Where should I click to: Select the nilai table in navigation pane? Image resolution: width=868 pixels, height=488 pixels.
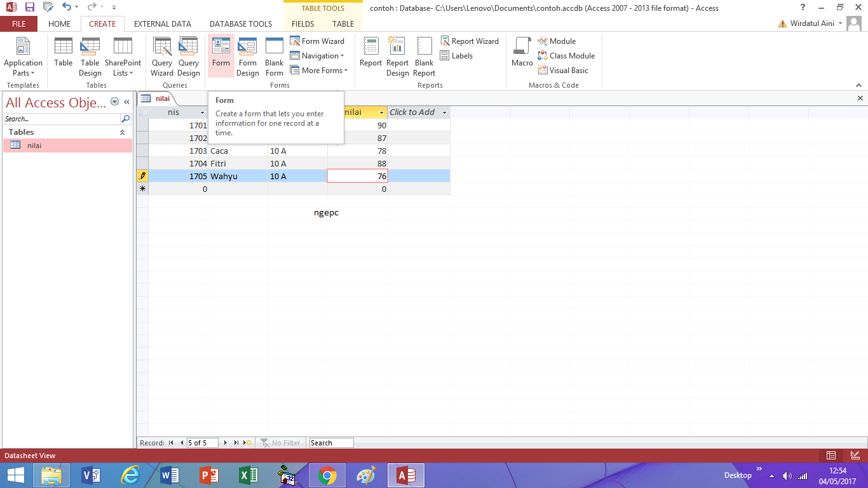point(35,145)
